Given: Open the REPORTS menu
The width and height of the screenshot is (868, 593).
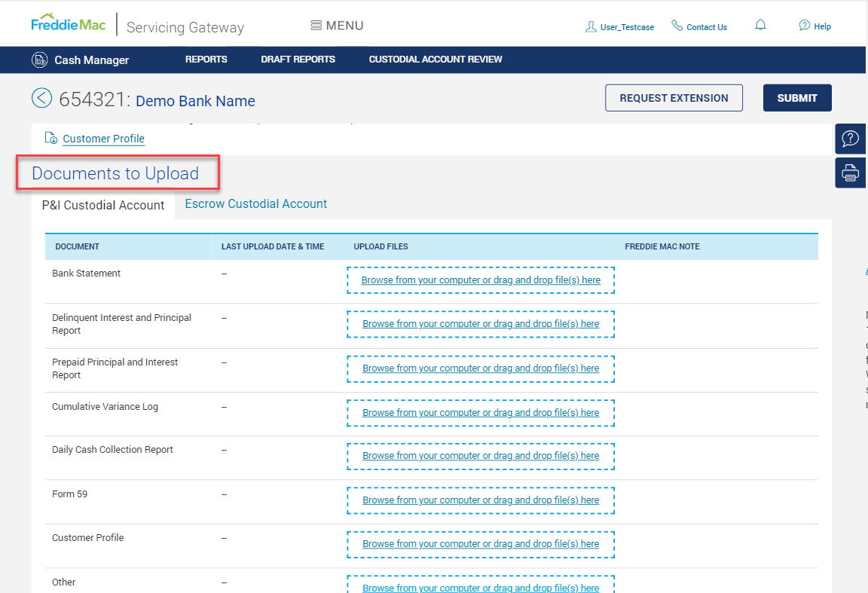Looking at the screenshot, I should (206, 59).
